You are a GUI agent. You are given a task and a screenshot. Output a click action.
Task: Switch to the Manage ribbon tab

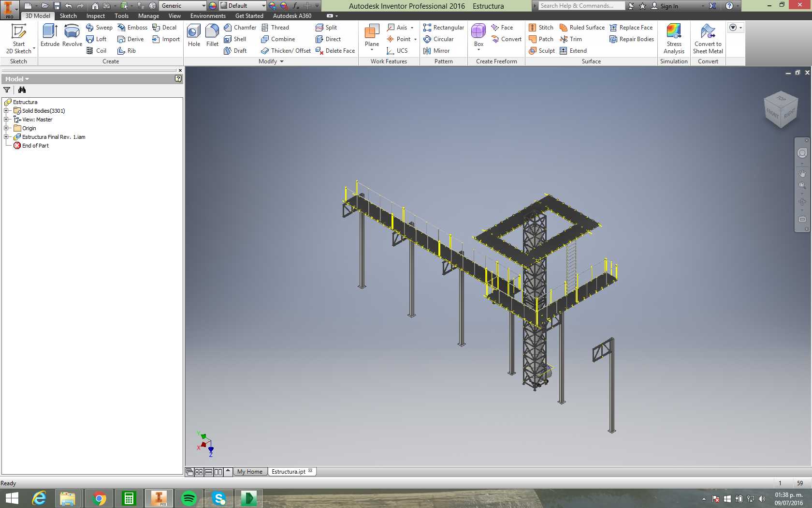click(x=148, y=16)
